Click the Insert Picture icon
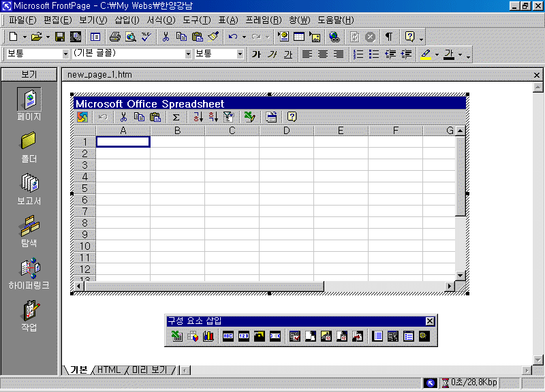545x392 pixels. click(x=315, y=37)
